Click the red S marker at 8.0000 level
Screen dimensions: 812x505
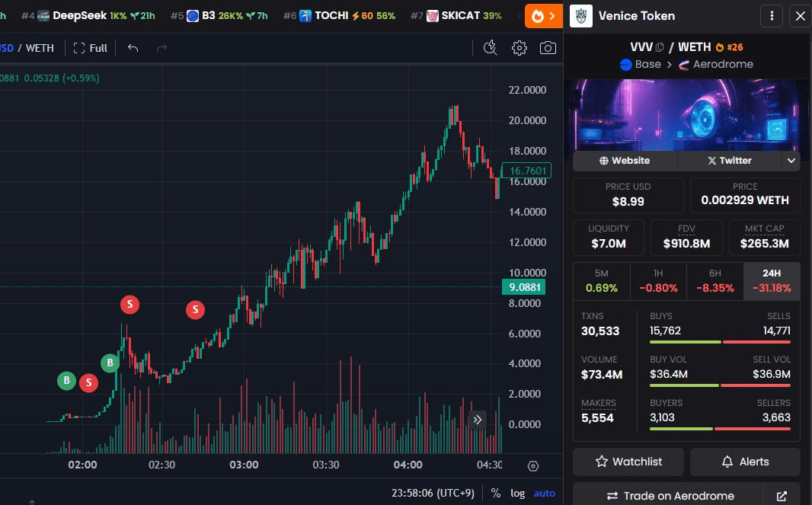click(x=130, y=305)
